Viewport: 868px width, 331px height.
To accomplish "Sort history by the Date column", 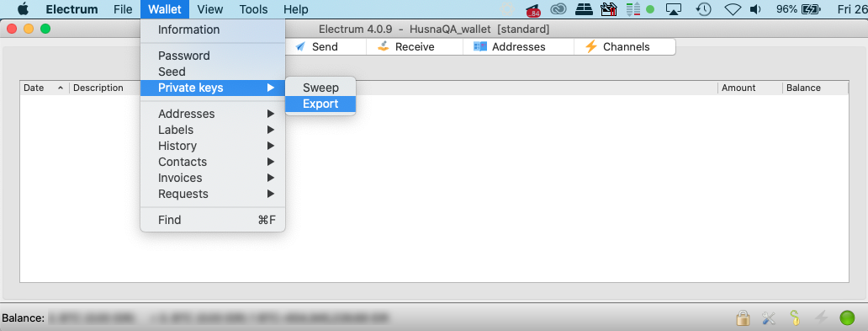I will coord(45,88).
